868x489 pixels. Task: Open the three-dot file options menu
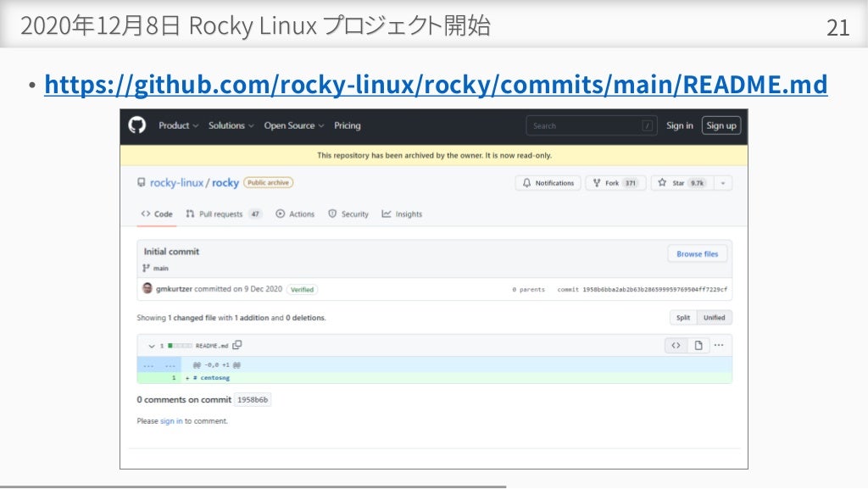(x=719, y=345)
